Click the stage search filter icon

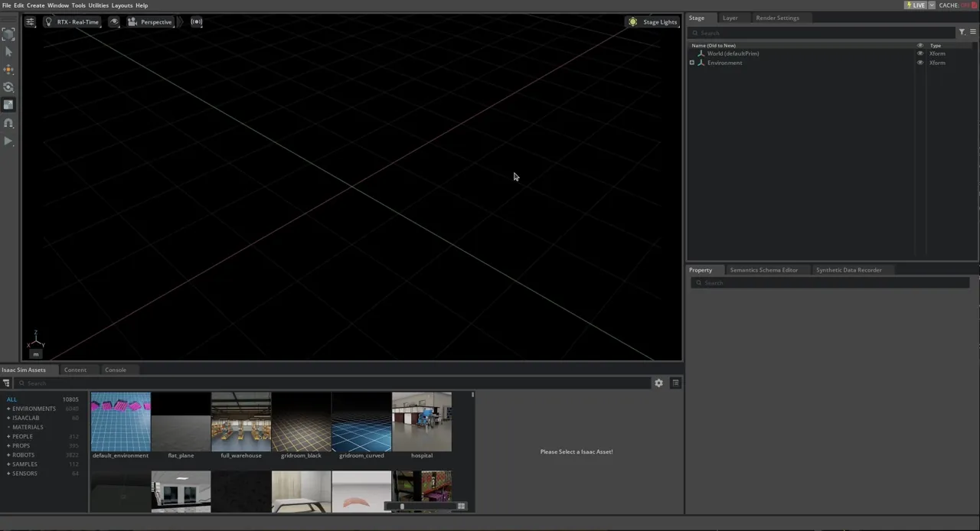[x=962, y=32]
